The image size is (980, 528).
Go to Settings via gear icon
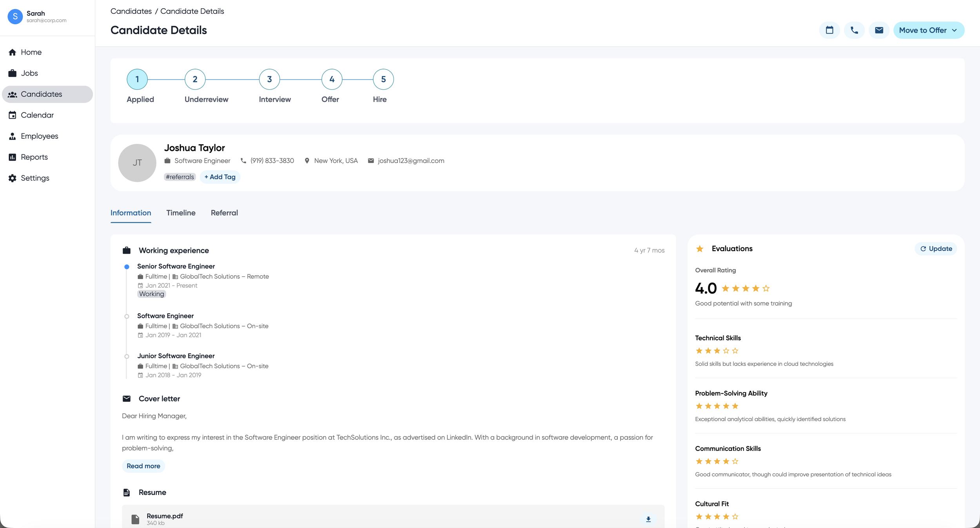click(x=13, y=178)
